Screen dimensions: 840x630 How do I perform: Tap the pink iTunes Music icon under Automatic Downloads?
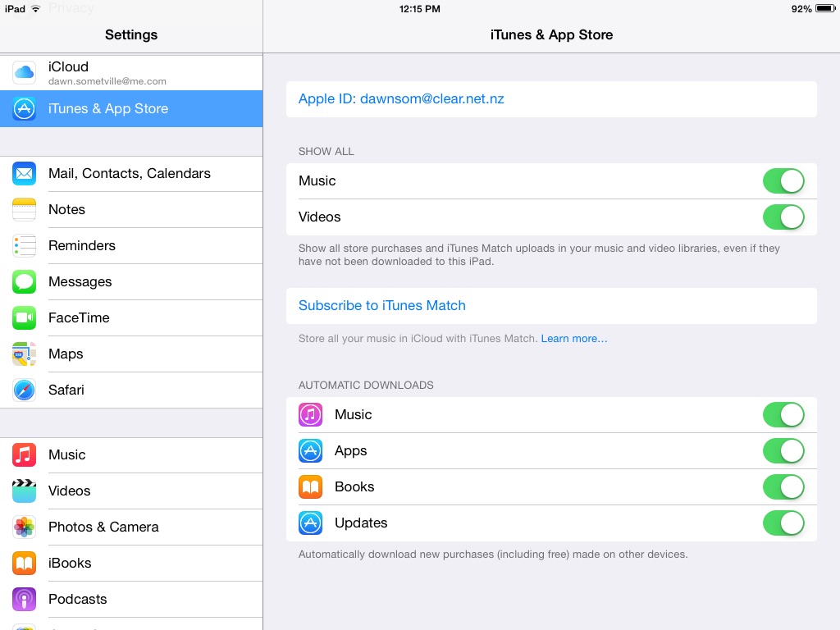[310, 414]
